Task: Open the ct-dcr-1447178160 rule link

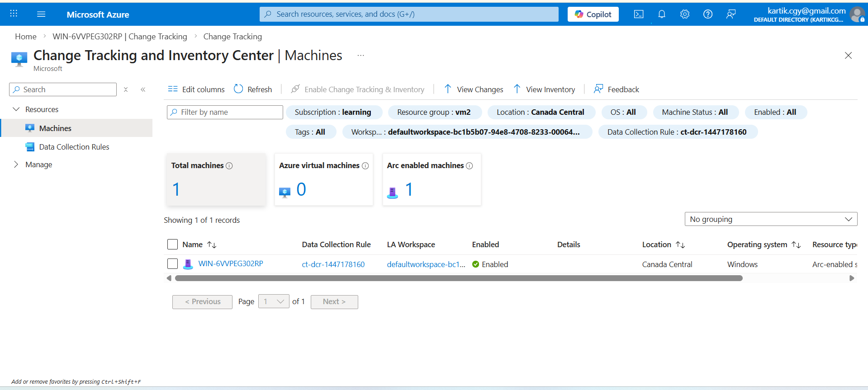Action: 333,264
